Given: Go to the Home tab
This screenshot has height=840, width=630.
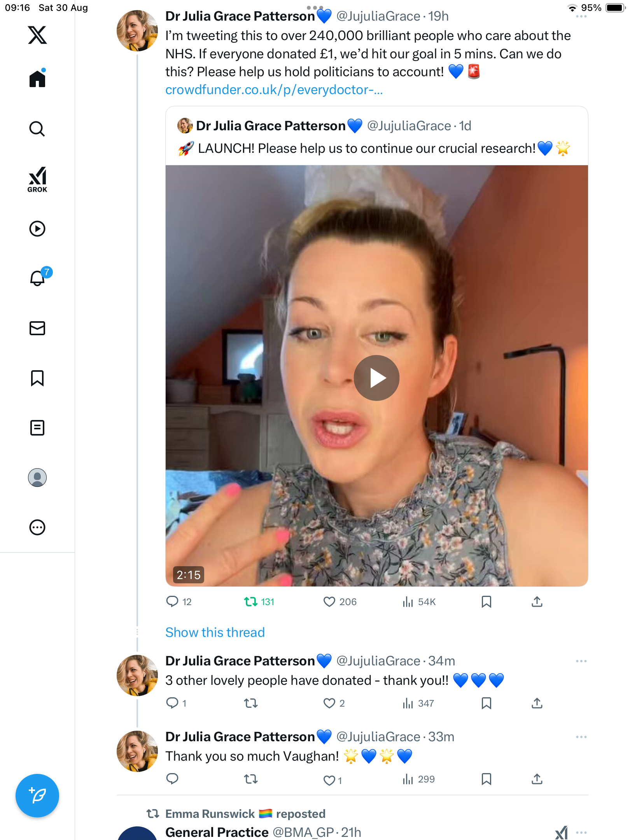Looking at the screenshot, I should 37,79.
